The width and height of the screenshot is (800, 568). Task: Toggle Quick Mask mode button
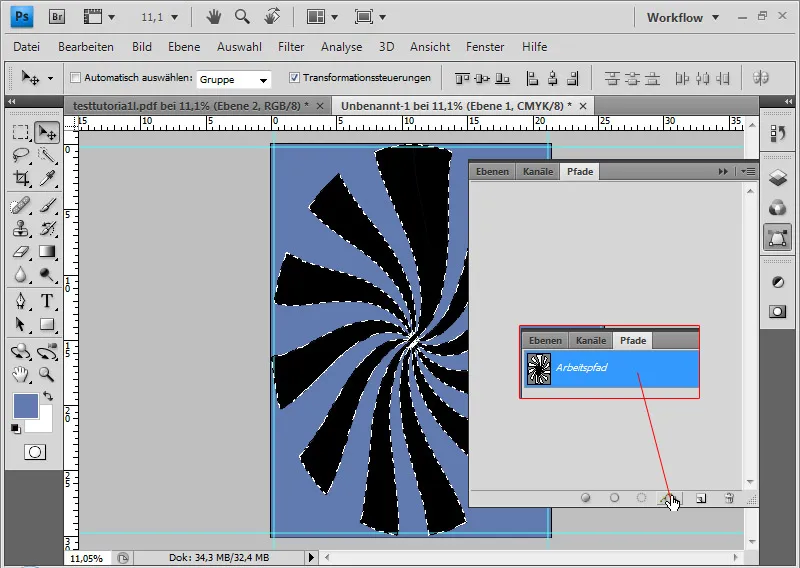(35, 452)
